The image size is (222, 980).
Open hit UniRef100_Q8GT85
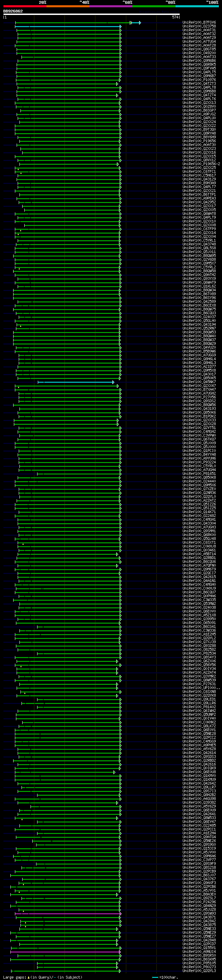[x=199, y=49]
